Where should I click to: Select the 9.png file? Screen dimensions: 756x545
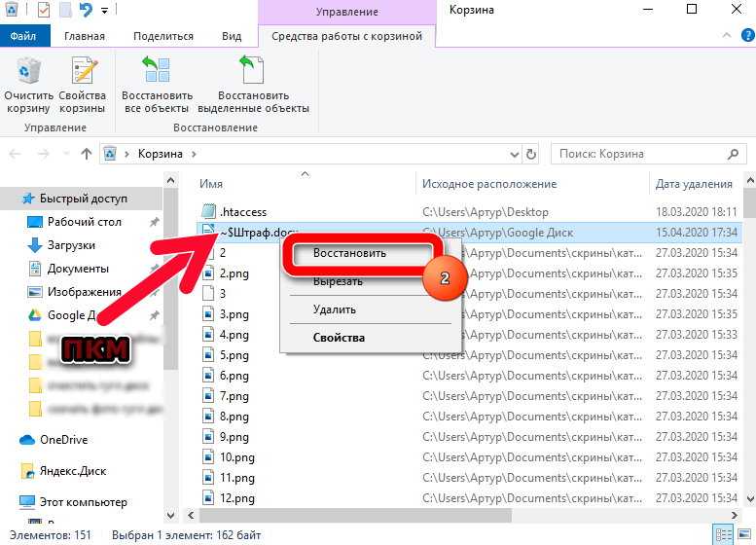[234, 436]
